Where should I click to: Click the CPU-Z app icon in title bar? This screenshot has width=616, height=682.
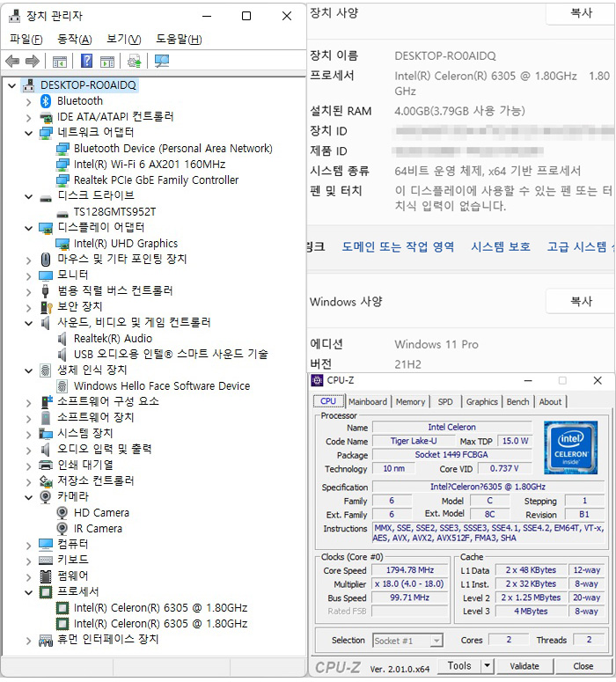pyautogui.click(x=317, y=380)
